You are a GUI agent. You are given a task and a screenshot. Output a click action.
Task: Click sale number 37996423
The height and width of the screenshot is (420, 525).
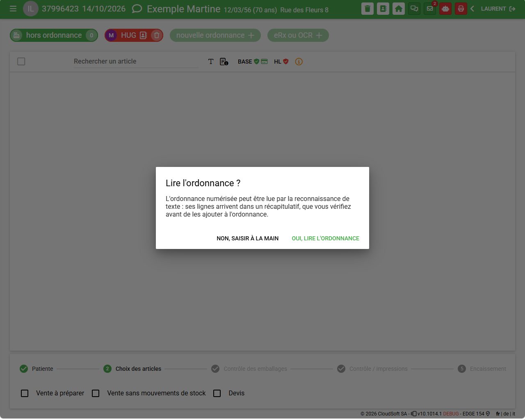click(60, 9)
